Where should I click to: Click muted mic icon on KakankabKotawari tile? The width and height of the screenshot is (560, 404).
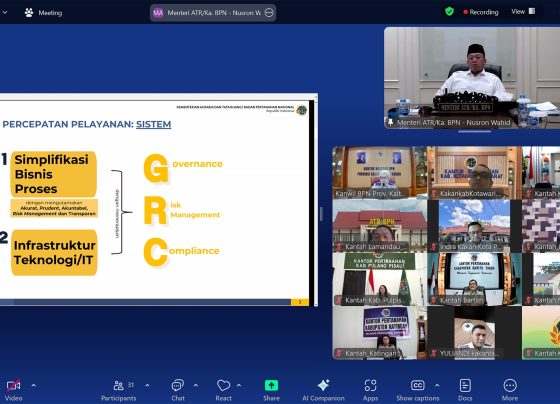pyautogui.click(x=434, y=194)
